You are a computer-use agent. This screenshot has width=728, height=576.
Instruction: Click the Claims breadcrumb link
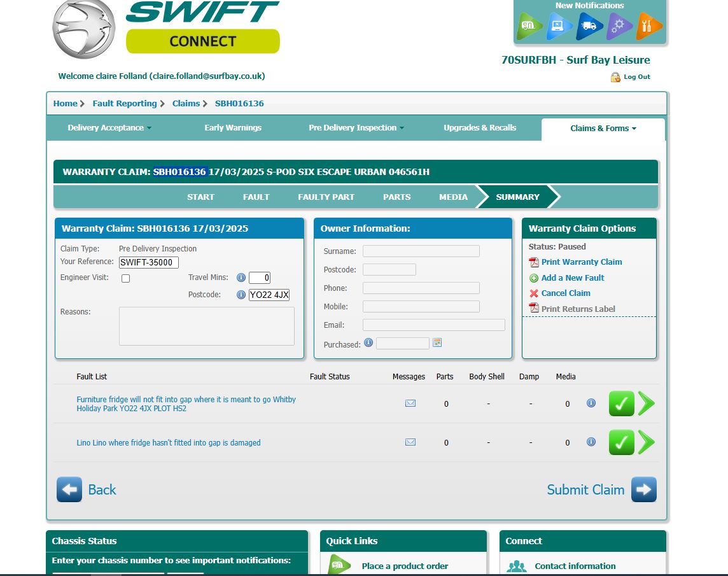pos(186,104)
